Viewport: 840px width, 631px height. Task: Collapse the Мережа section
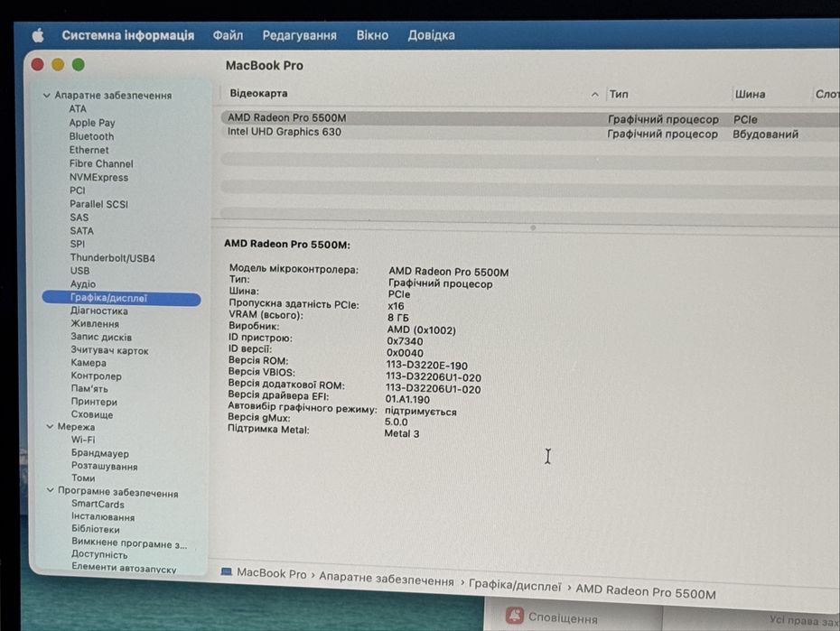(x=50, y=427)
